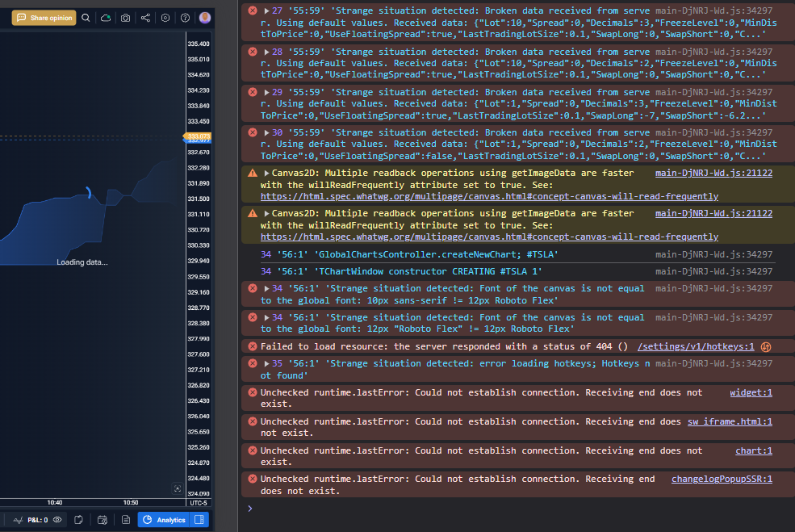795x532 pixels.
Task: Open the user profile avatar
Action: click(x=205, y=18)
